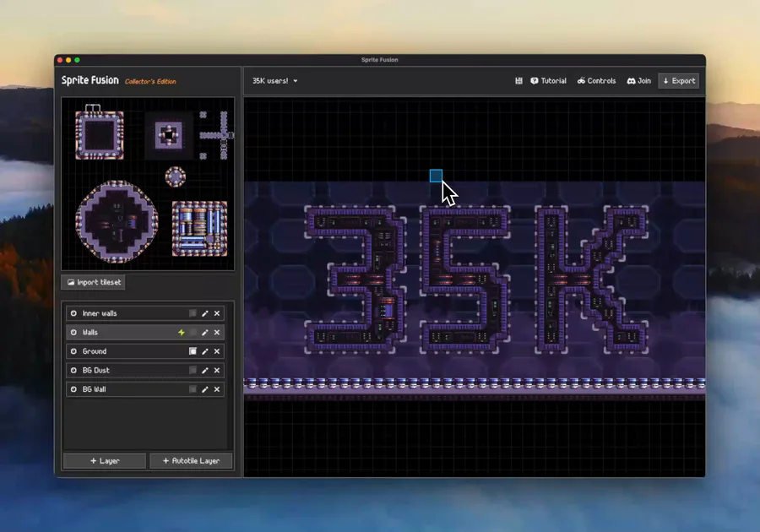
Task: Edit the Ground layer name via pencil
Action: click(x=205, y=351)
